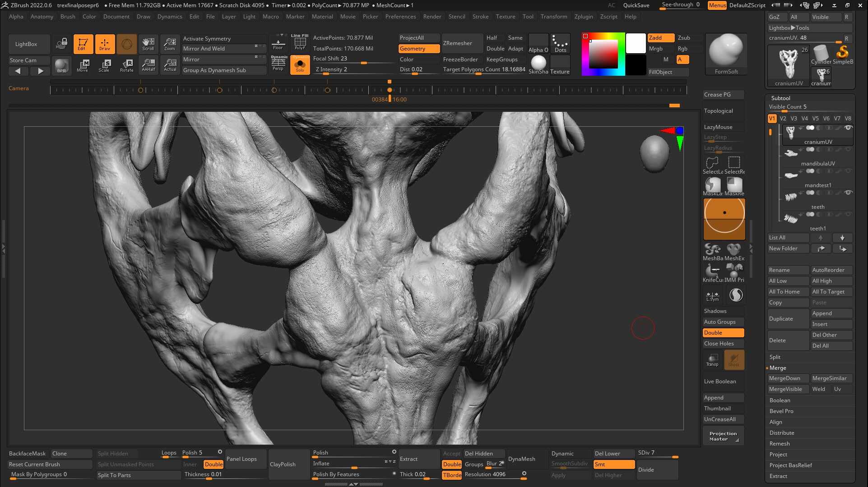
Task: Toggle Transp transparency icon
Action: pyautogui.click(x=713, y=360)
